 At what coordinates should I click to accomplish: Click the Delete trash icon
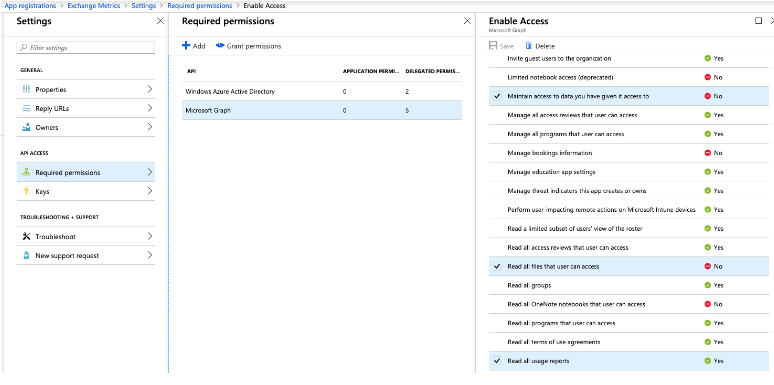pos(529,45)
